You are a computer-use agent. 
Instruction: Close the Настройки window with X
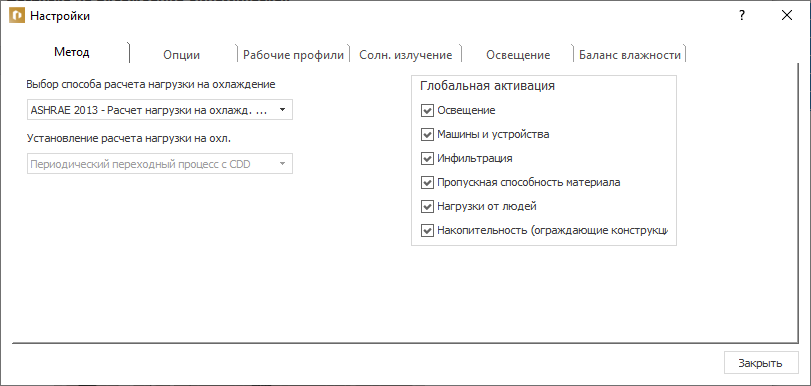click(787, 16)
